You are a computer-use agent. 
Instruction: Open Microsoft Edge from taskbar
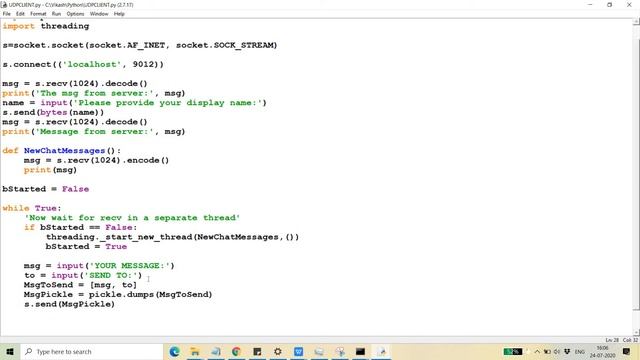(x=175, y=351)
